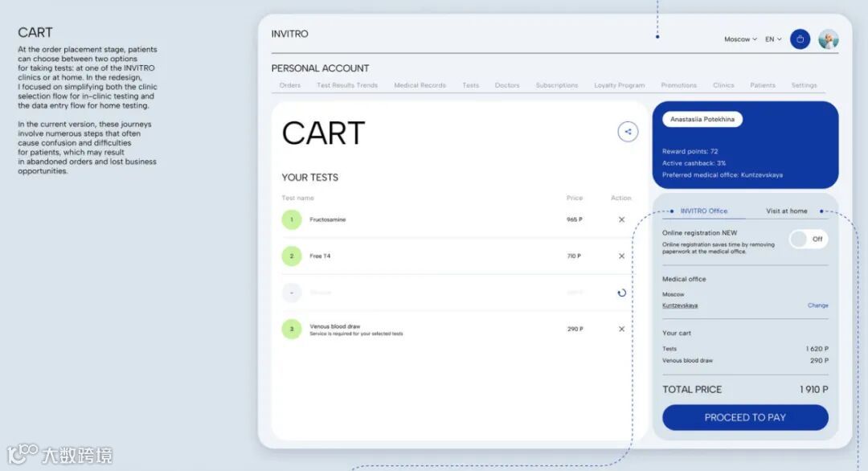The image size is (868, 471).
Task: Click the 965 ₽ price value
Action: 574,219
